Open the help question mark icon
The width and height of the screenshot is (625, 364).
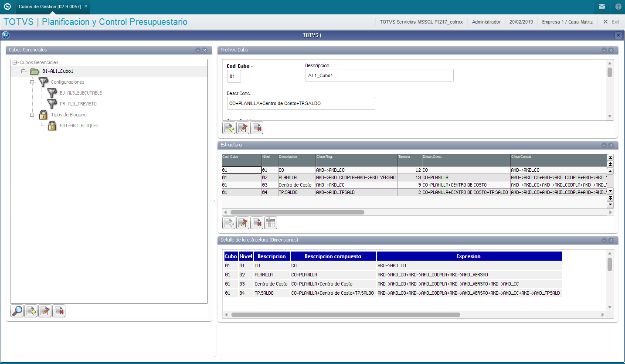[x=618, y=7]
